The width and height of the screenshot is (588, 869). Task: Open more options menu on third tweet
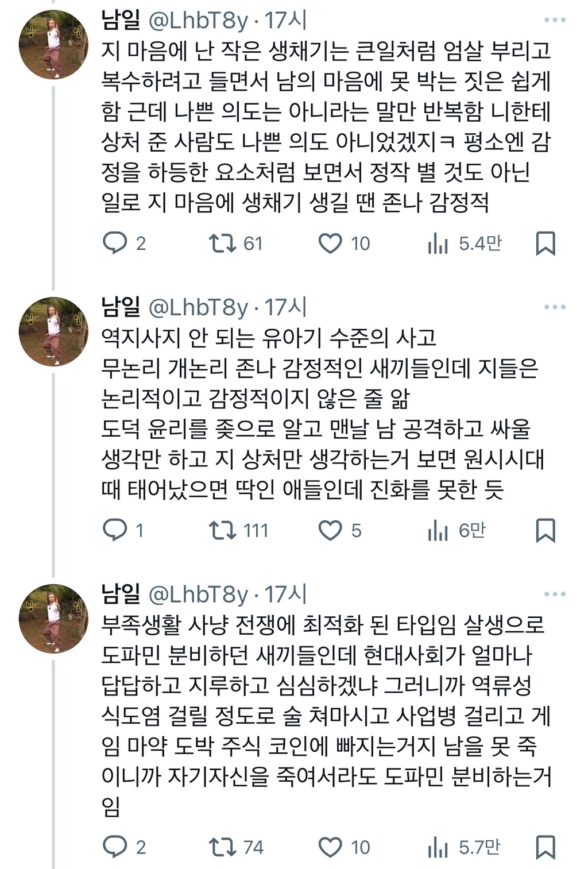(x=555, y=594)
